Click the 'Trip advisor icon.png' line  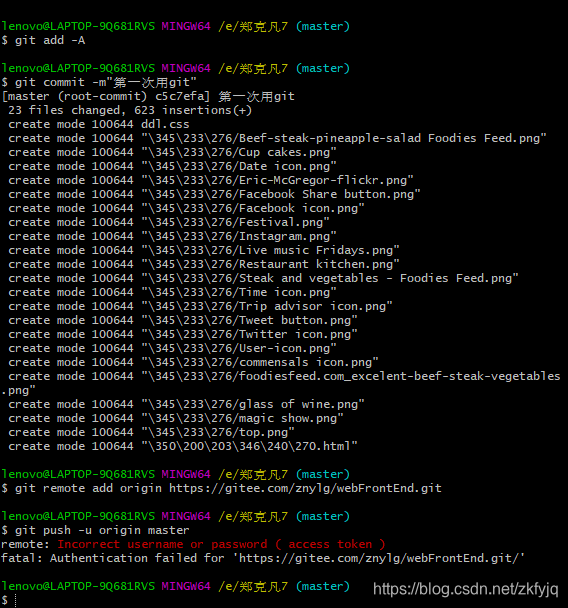tap(200, 306)
